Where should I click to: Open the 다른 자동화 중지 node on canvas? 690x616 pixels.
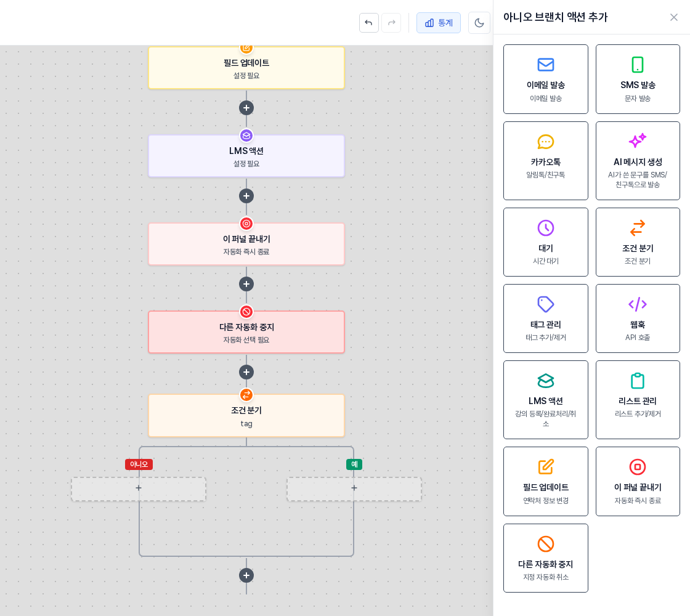246,332
